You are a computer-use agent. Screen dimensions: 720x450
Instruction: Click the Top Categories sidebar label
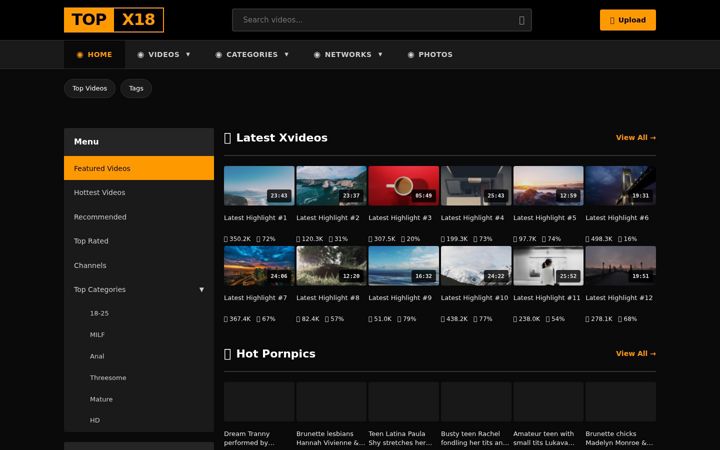click(x=100, y=289)
